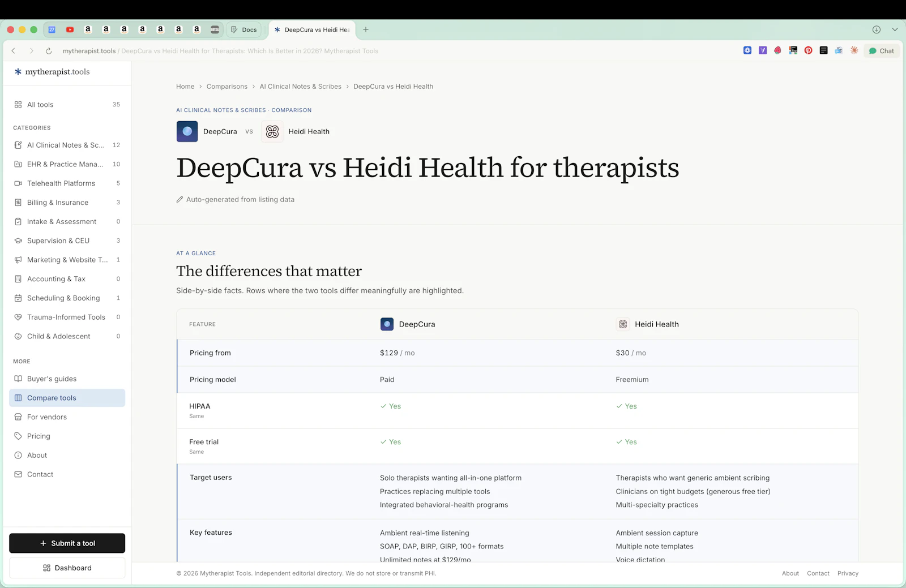Viewport: 906px width, 588px height.
Task: Open the Dashboard button
Action: tap(67, 568)
